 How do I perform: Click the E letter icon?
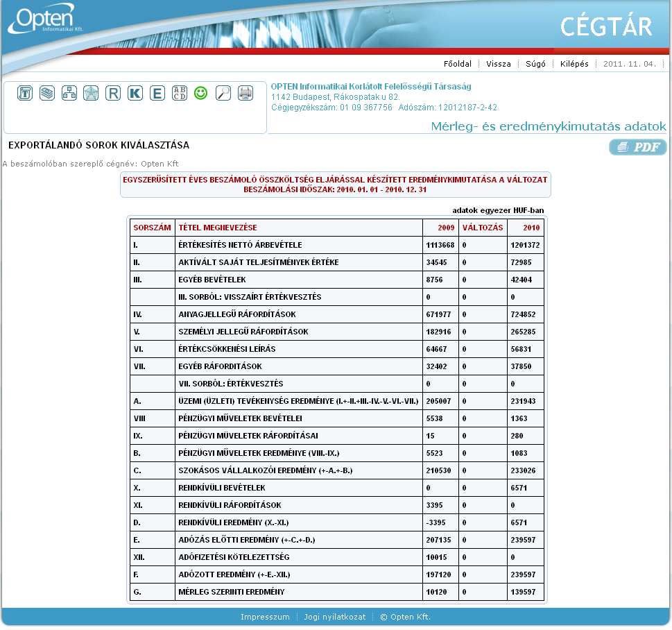pyautogui.click(x=157, y=93)
